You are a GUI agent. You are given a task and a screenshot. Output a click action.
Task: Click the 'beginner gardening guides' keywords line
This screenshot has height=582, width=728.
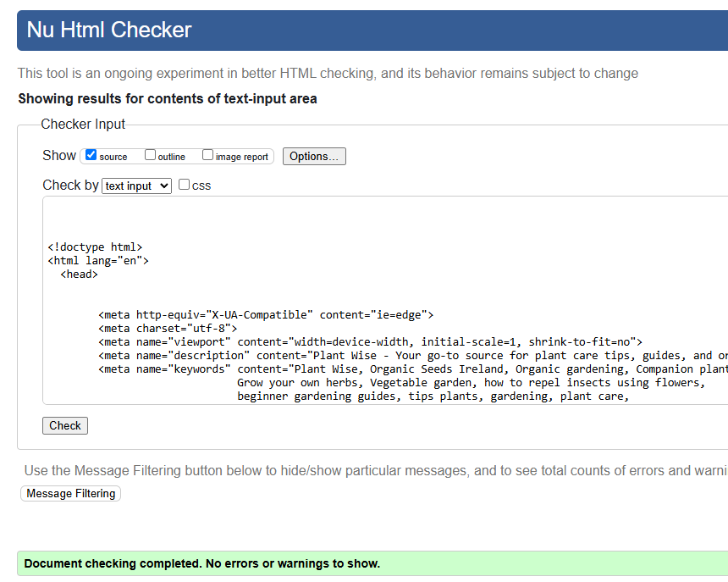433,396
